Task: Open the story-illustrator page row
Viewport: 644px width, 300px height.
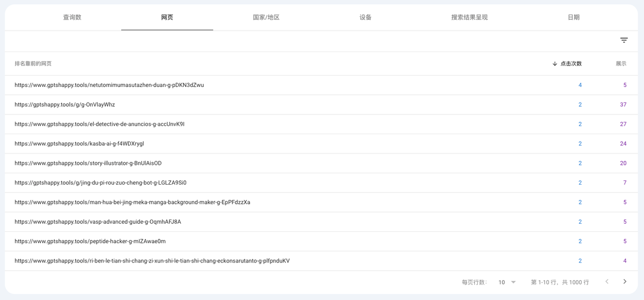Action: tap(322, 163)
